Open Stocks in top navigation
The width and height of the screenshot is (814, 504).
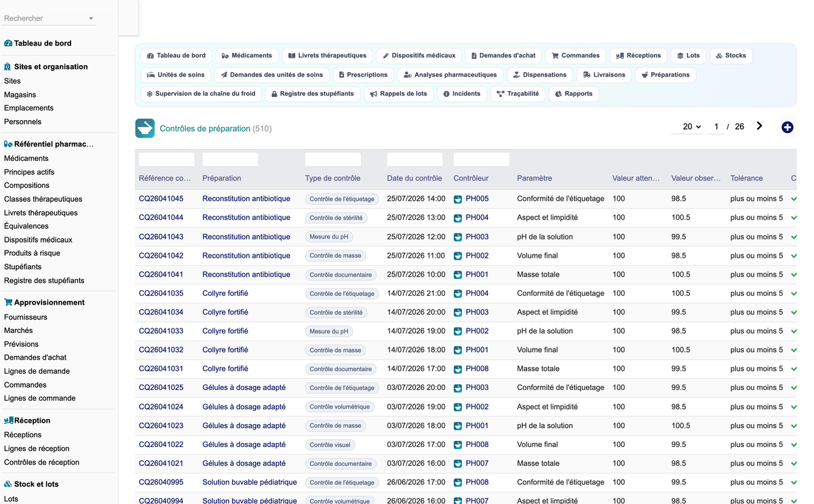(731, 56)
